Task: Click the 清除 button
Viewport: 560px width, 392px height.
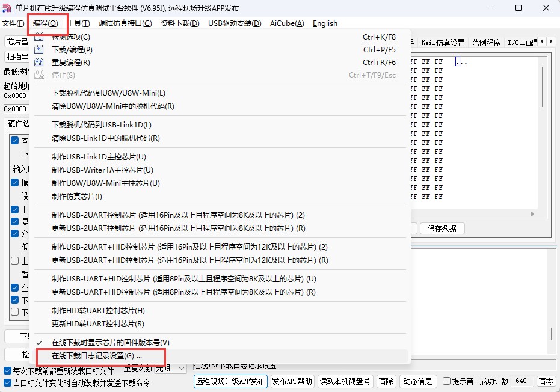Action: coord(386,381)
